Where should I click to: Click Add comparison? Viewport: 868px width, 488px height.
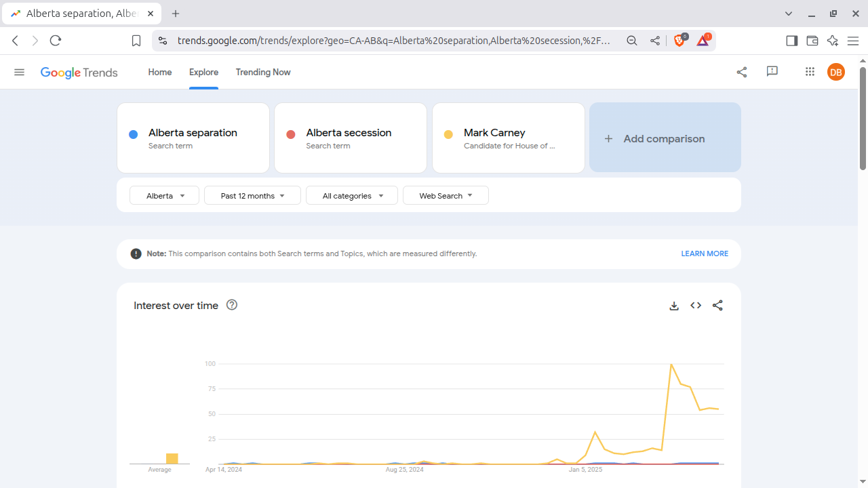[665, 138]
